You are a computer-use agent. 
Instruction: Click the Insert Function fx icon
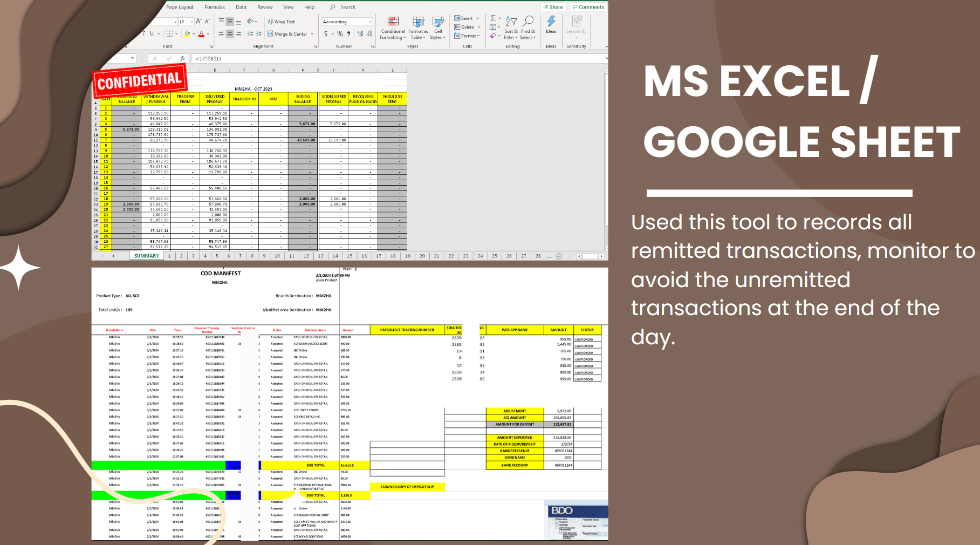[183, 58]
